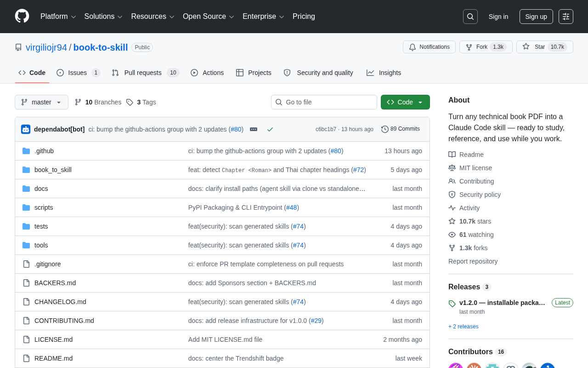Screen dimensions: 588x368
Task: Open the green Code dropdown button
Action: (405, 102)
